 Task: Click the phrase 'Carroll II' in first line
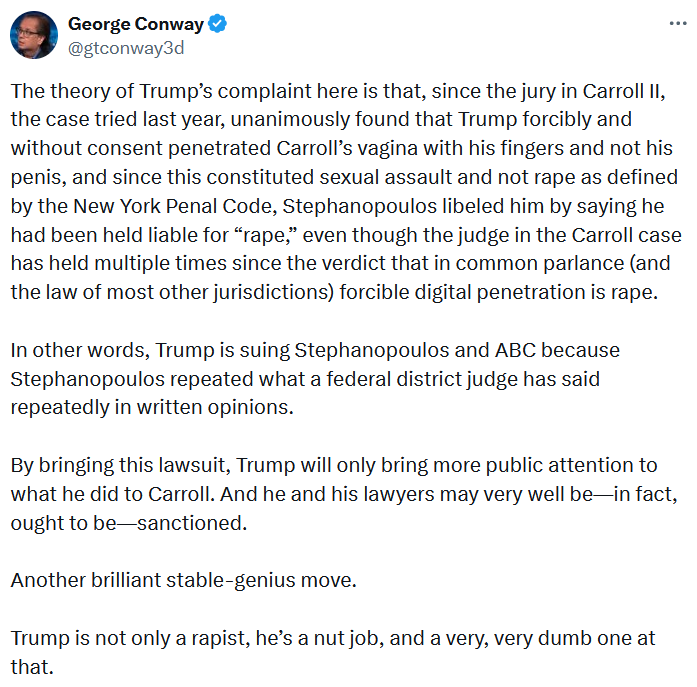[623, 91]
